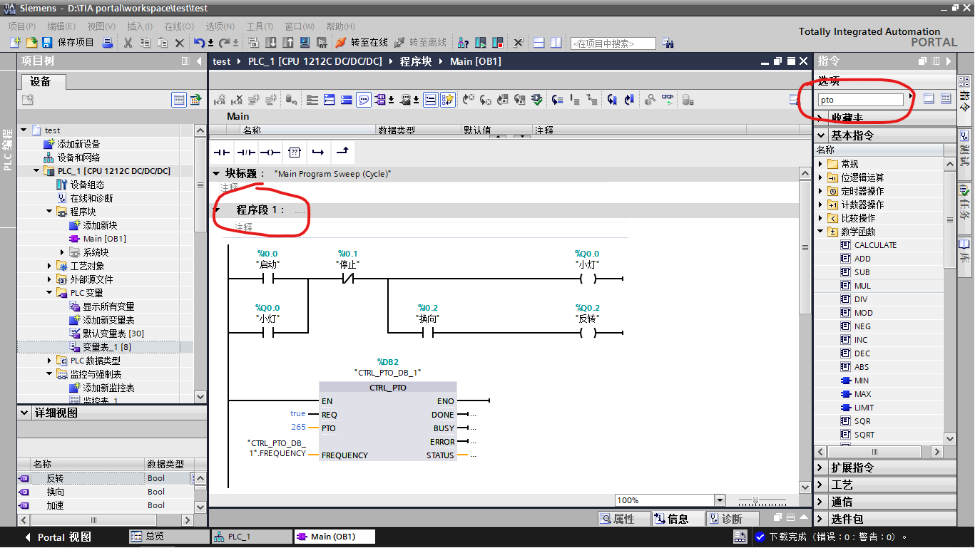Viewport: 980px width, 553px height.
Task: Select the CALCULATE instruction
Action: click(875, 245)
